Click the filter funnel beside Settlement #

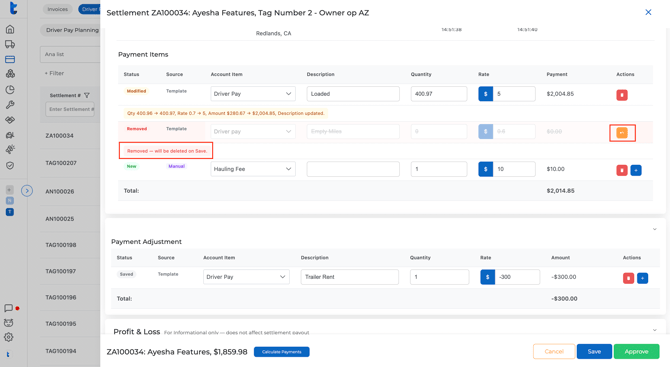tap(87, 95)
